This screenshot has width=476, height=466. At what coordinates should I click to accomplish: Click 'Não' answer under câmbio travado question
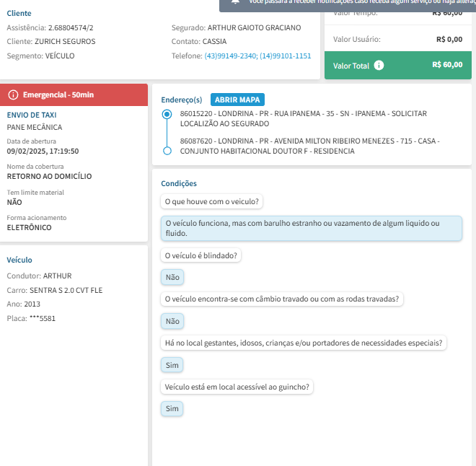(x=172, y=321)
